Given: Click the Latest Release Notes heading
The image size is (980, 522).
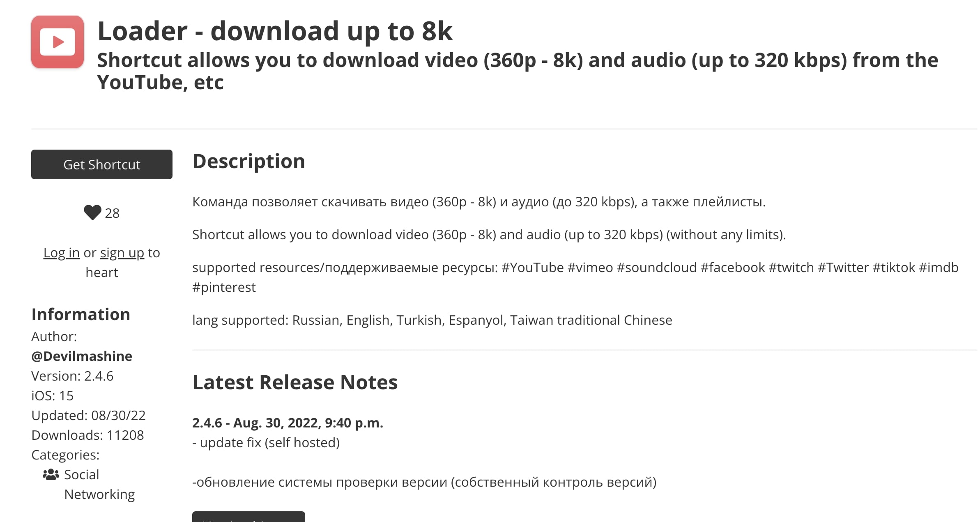Looking at the screenshot, I should 295,382.
